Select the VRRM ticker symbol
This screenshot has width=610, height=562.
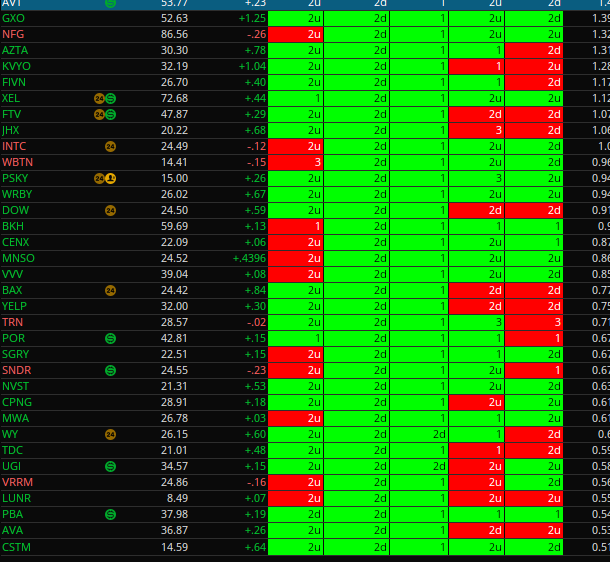click(18, 482)
